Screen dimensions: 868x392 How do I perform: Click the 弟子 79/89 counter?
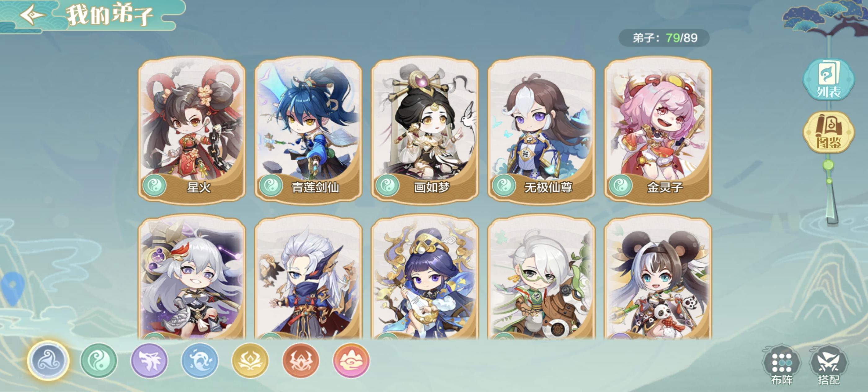pyautogui.click(x=664, y=38)
